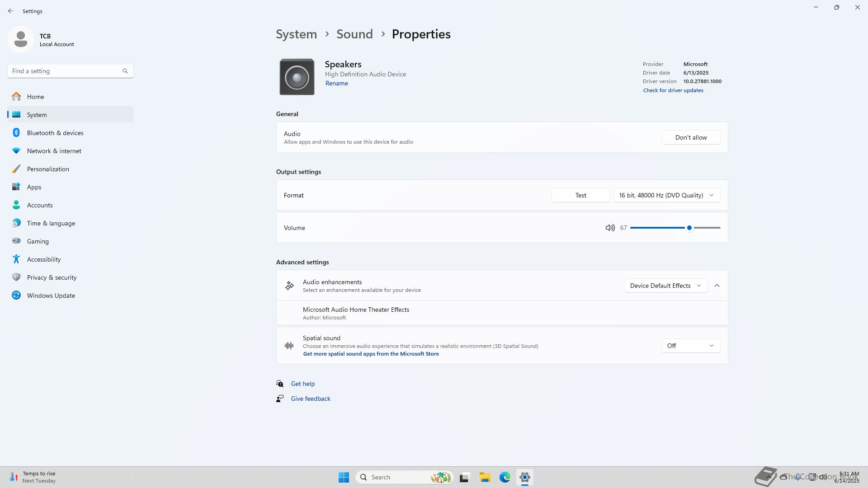Open the Spatial sound Off dropdown
868x488 pixels.
pyautogui.click(x=691, y=346)
